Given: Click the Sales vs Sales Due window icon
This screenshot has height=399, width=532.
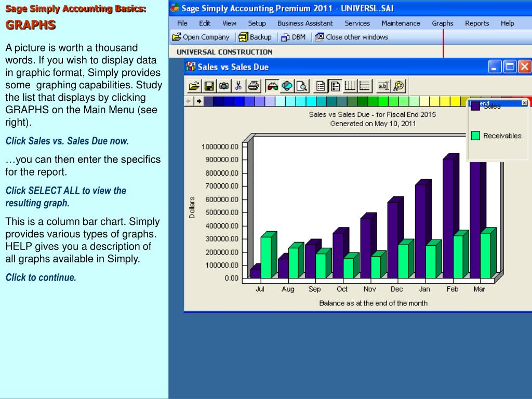Looking at the screenshot, I should (190, 66).
